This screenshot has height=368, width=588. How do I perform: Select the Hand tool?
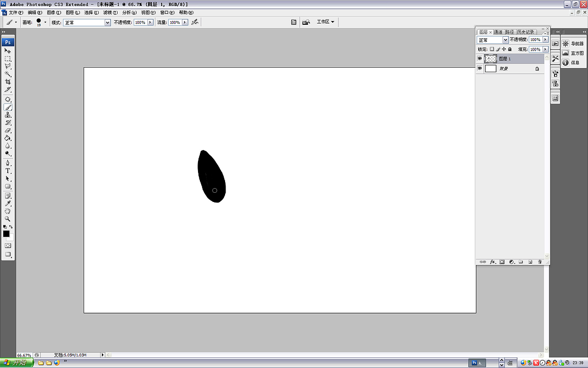(x=8, y=211)
